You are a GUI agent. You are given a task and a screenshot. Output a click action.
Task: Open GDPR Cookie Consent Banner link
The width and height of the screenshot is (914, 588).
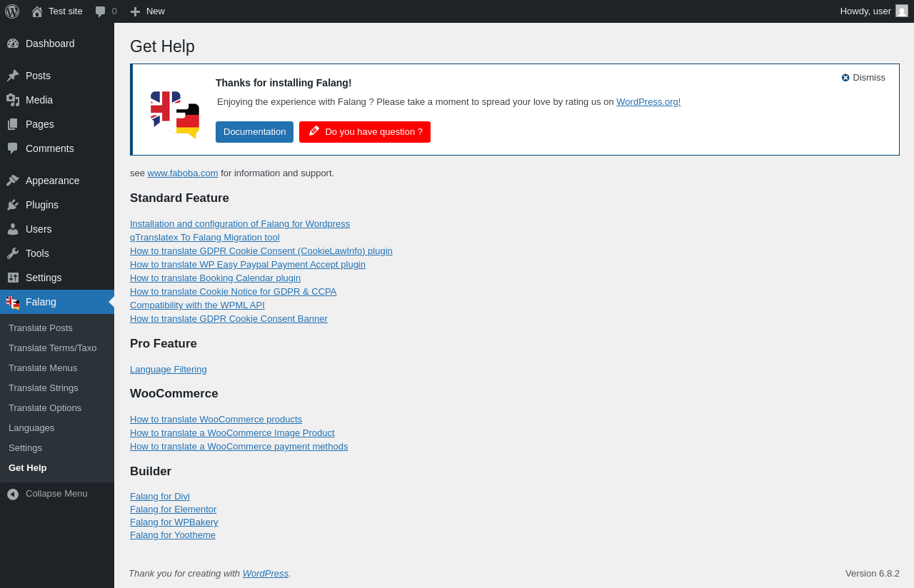[x=228, y=319]
